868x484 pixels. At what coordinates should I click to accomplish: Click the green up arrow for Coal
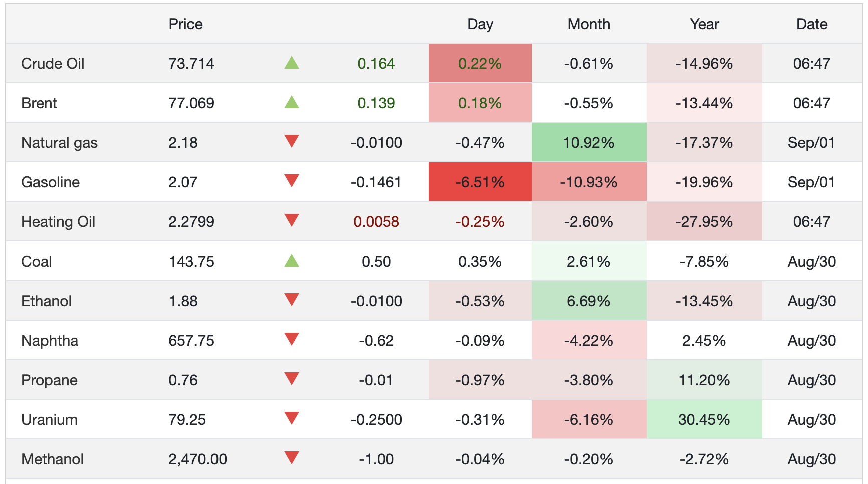click(292, 261)
